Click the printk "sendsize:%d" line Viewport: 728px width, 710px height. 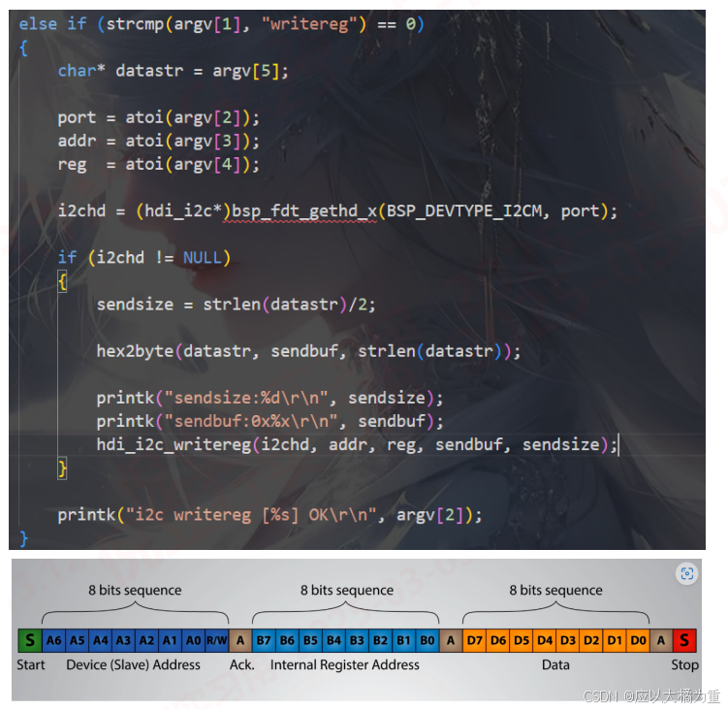pos(269,399)
